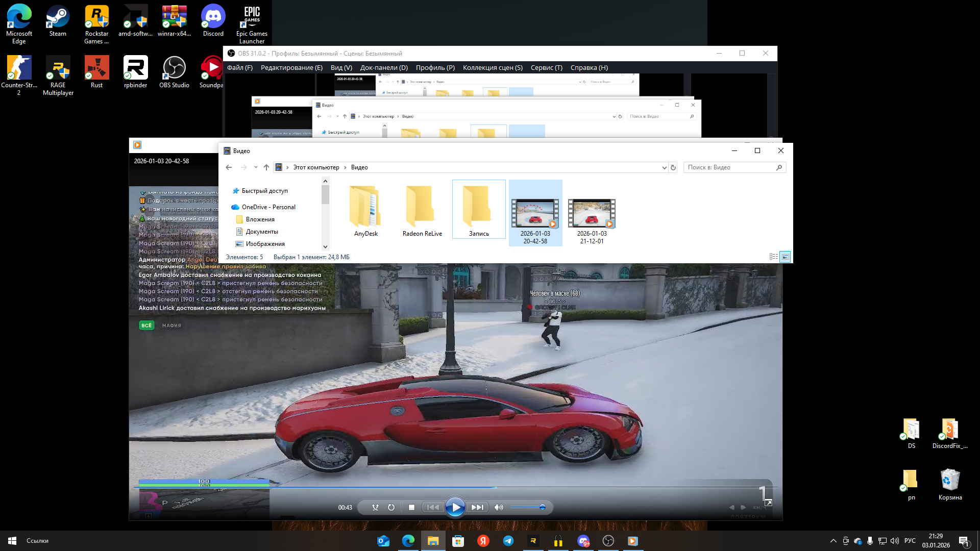This screenshot has width=980, height=551.
Task: Switch to details view in Explorer
Action: pos(774,257)
